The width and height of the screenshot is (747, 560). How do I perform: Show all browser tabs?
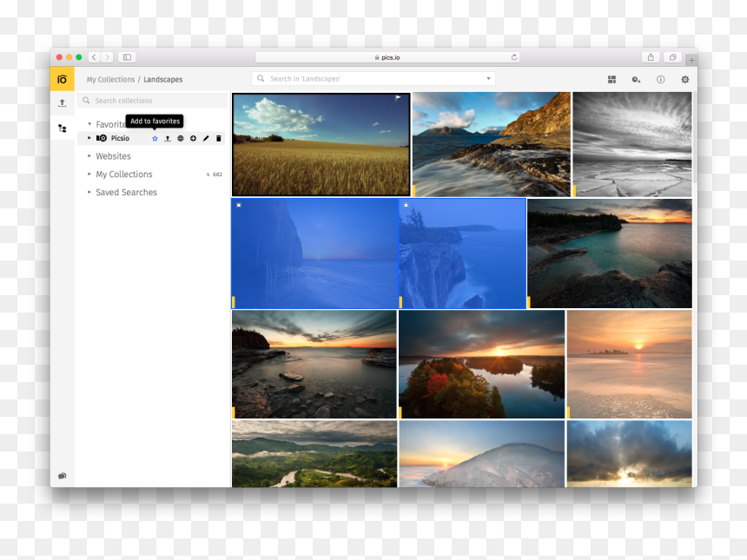coord(672,57)
